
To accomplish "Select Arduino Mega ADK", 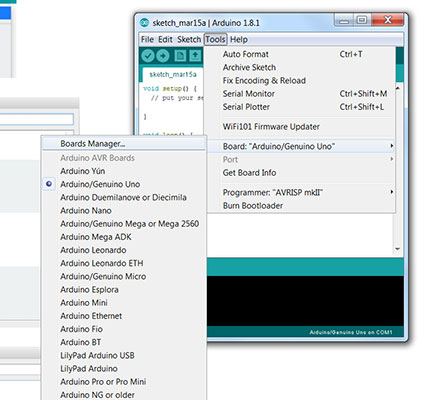I will point(124,237).
